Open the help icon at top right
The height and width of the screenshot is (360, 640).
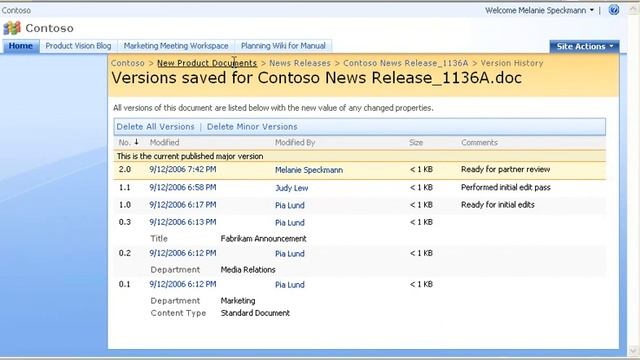(613, 10)
